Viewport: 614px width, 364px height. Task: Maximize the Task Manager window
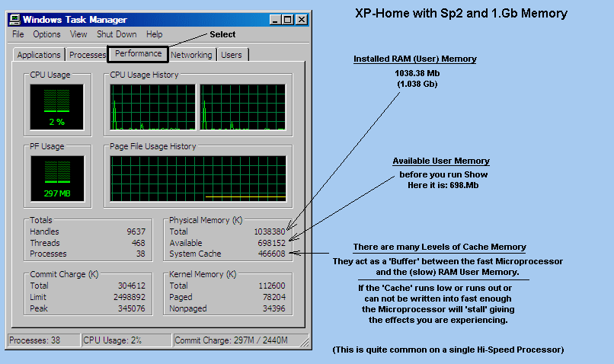point(288,20)
